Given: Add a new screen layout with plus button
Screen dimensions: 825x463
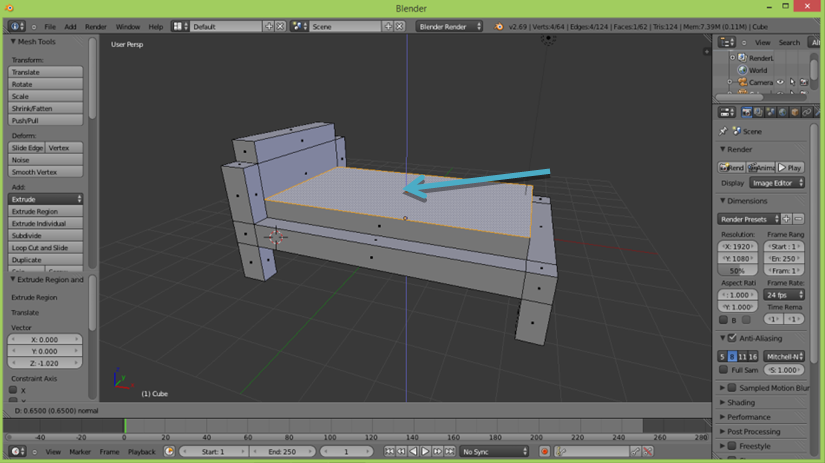Looking at the screenshot, I should point(269,27).
